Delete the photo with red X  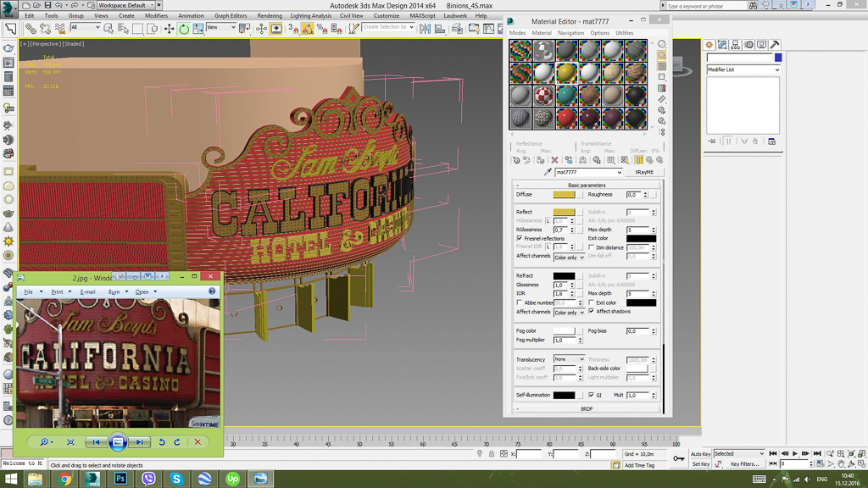click(x=198, y=441)
